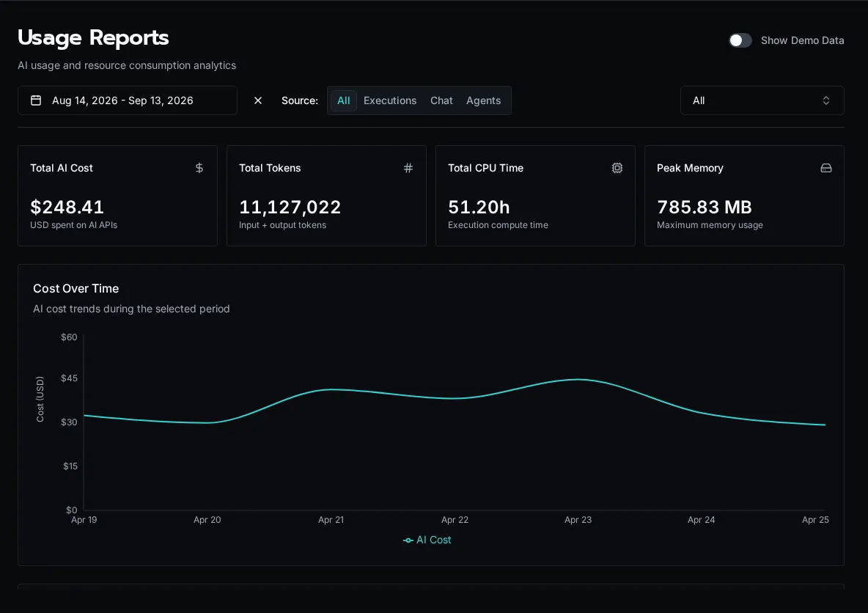Click the CPU chip icon on Total CPU Time

tap(617, 168)
